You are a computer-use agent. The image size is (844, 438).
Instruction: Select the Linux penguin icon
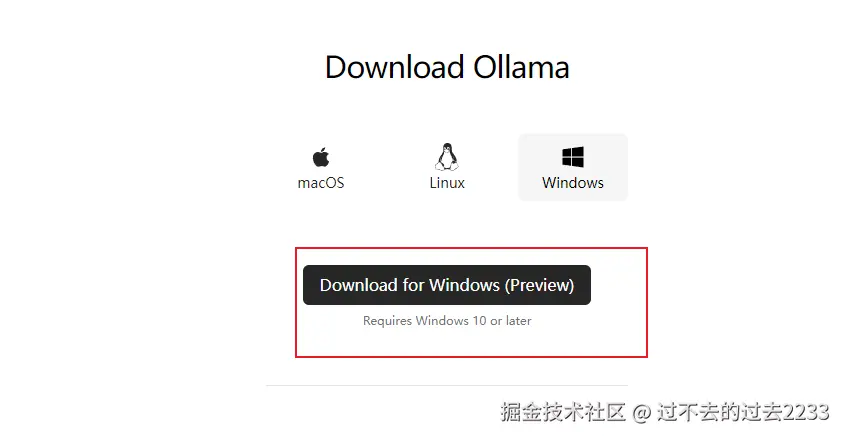447,157
